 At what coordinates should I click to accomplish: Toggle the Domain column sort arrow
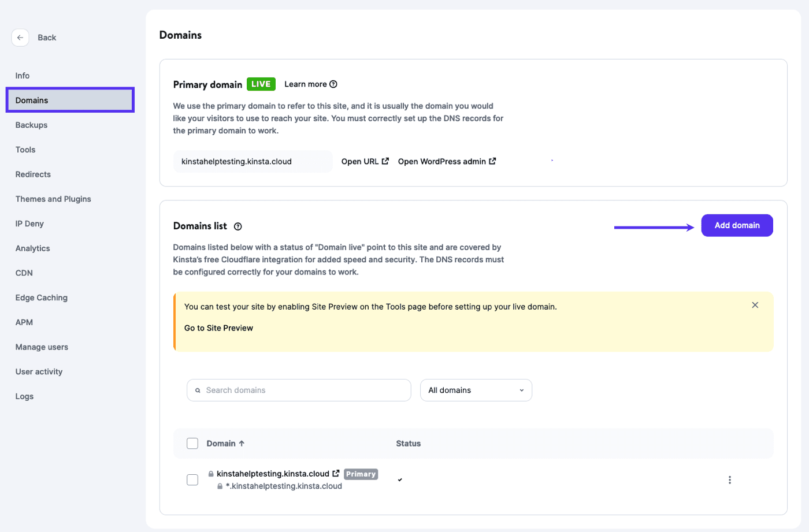pos(242,443)
